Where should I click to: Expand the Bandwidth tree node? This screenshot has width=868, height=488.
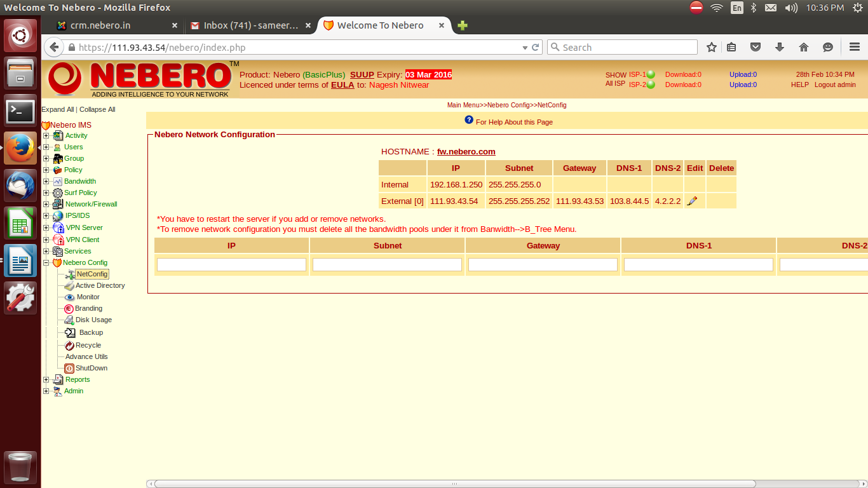click(x=46, y=181)
